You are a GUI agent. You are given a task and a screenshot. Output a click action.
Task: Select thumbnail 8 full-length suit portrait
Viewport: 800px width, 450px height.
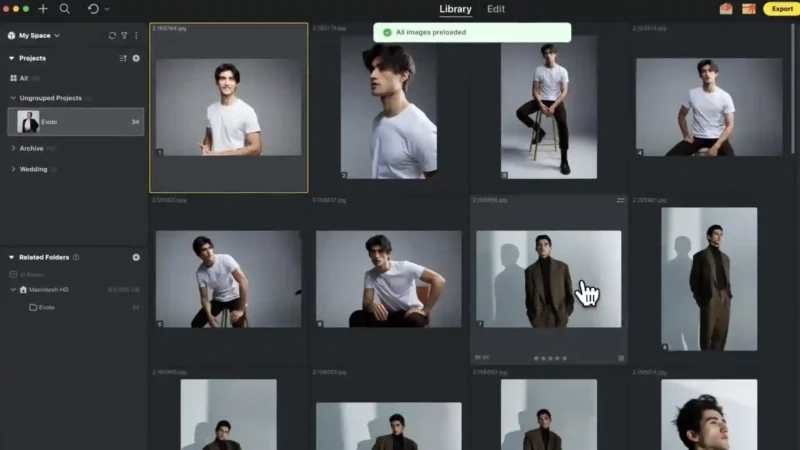coord(709,279)
